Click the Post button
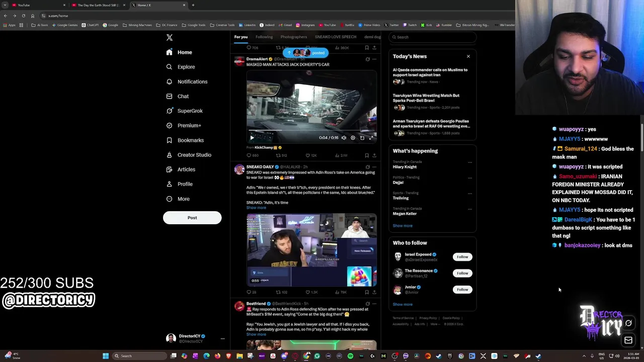Image resolution: width=644 pixels, height=362 pixels. pyautogui.click(x=192, y=218)
